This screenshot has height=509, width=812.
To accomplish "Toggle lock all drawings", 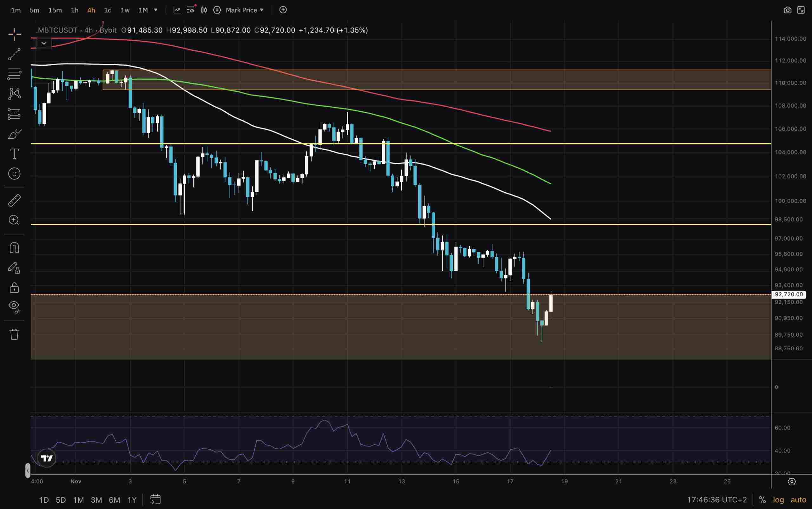I will (x=14, y=288).
